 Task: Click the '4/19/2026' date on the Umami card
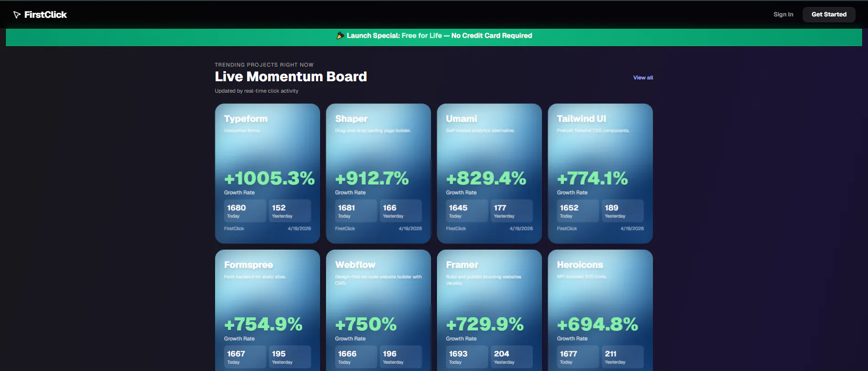(521, 229)
